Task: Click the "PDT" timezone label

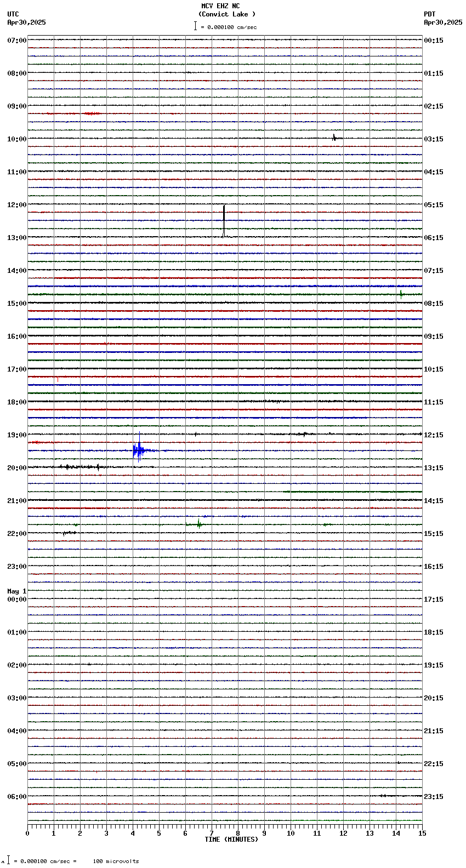Action: [x=430, y=14]
